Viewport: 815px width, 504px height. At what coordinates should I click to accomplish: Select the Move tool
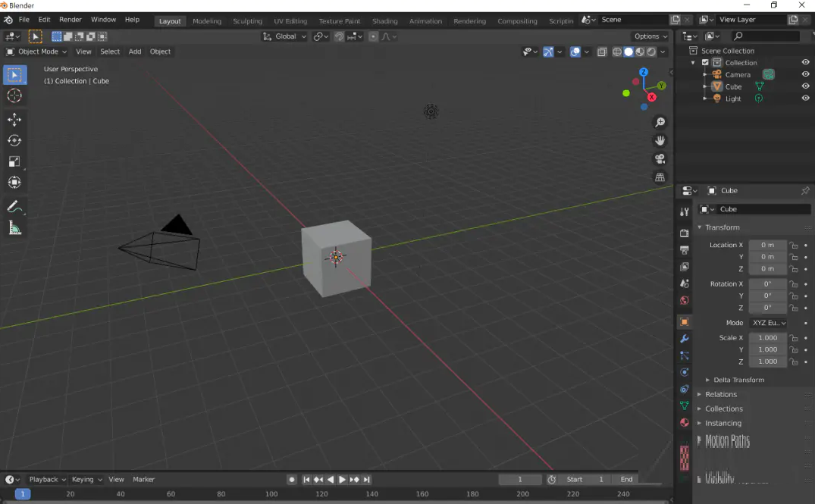click(x=14, y=120)
